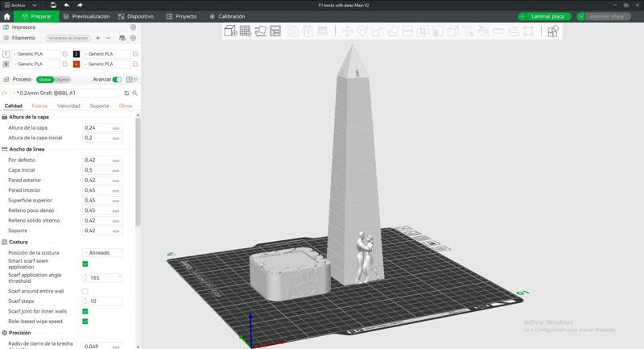Undo the last action
This screenshot has width=644, height=349.
point(67,5)
